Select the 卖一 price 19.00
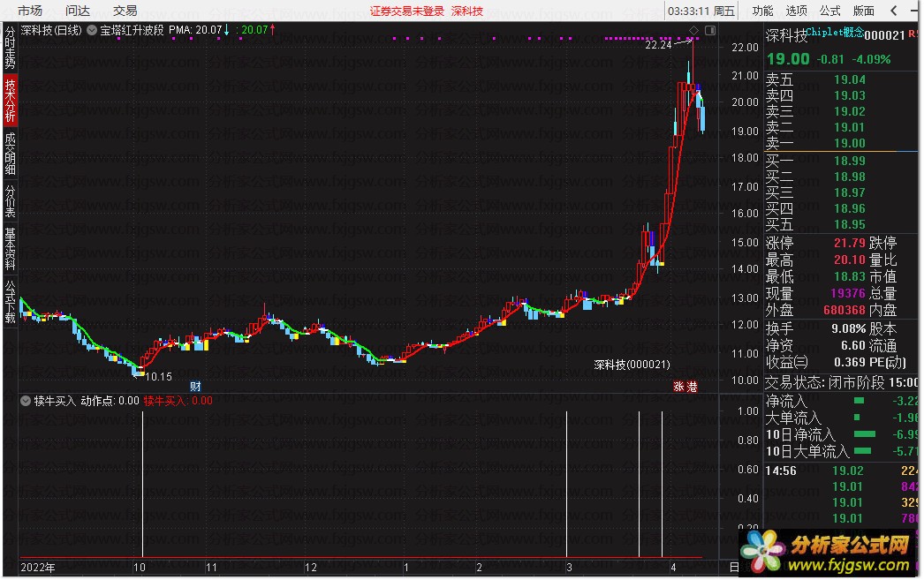Image resolution: width=924 pixels, height=580 pixels. click(x=849, y=143)
